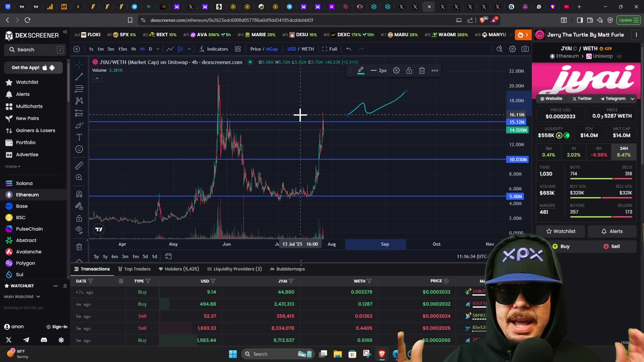
Task: Open the Transactions tab
Action: (x=92, y=269)
